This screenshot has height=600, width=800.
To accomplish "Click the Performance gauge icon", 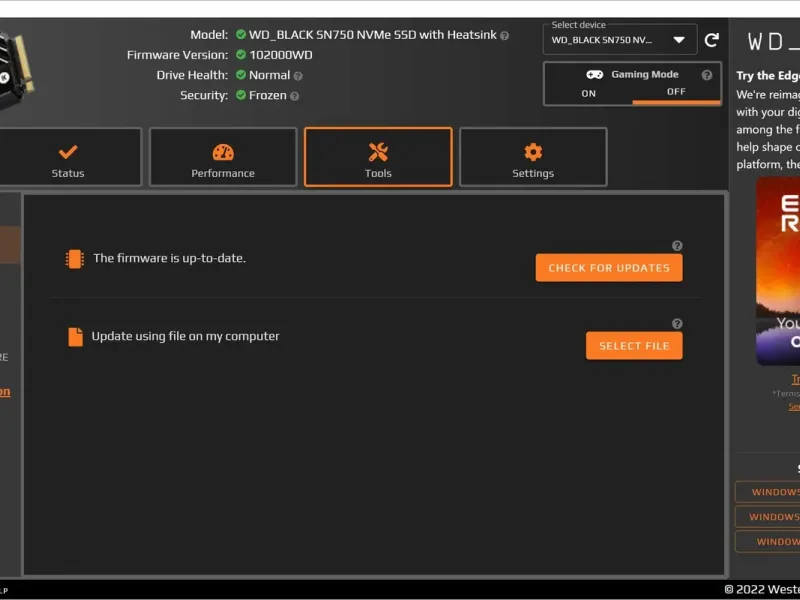I will (x=223, y=152).
